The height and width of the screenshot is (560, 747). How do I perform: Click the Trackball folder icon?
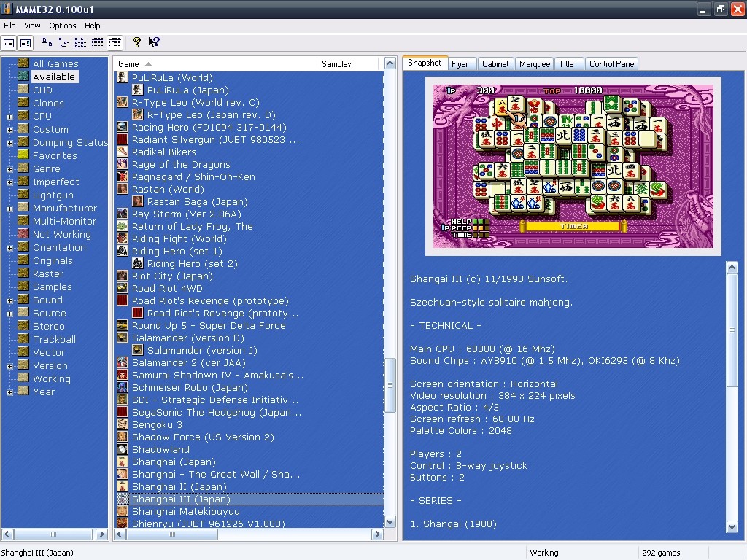(23, 338)
